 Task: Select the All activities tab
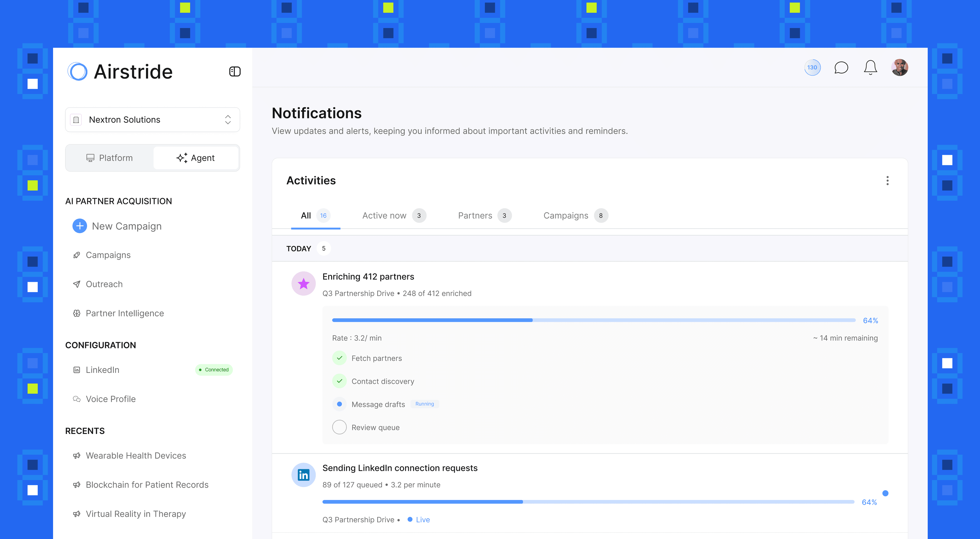(315, 216)
